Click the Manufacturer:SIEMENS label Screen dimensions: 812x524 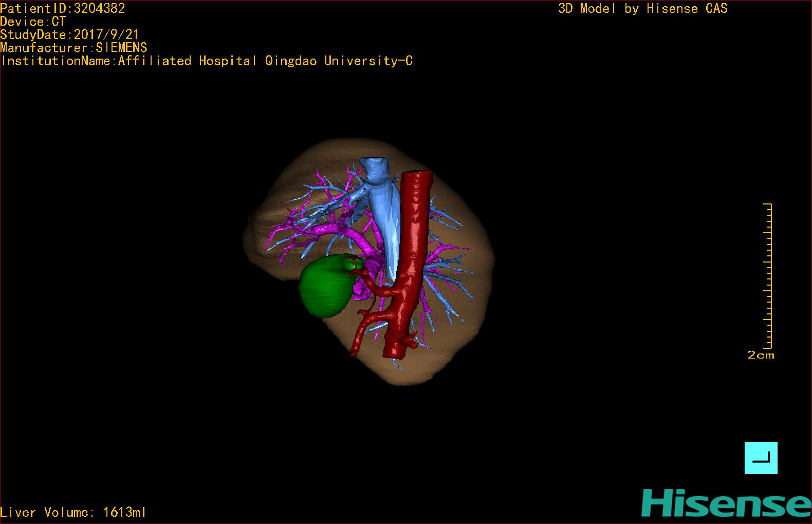point(73,48)
